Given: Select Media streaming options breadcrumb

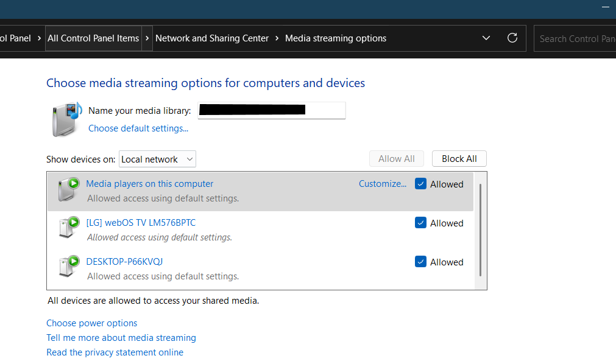Looking at the screenshot, I should click(x=336, y=38).
